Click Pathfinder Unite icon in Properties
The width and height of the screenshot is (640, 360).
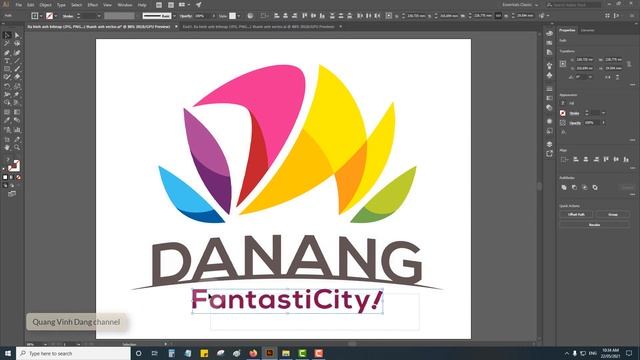[x=564, y=187]
